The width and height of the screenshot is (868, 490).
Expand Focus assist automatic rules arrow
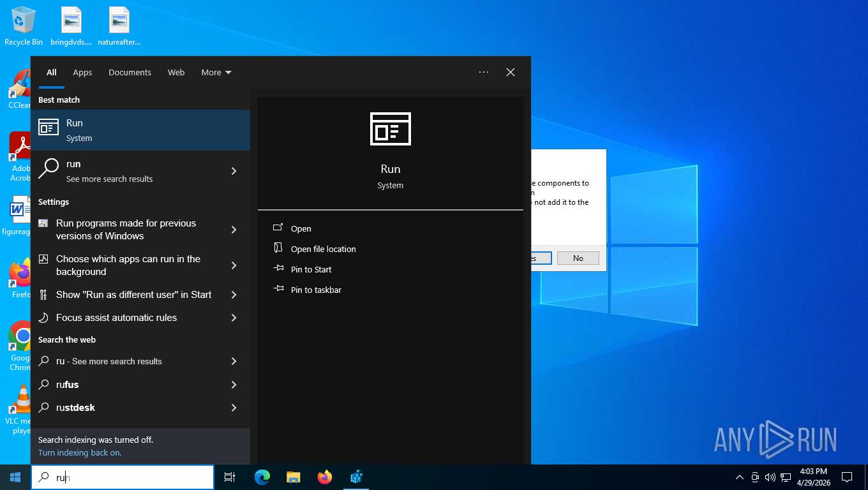[234, 318]
